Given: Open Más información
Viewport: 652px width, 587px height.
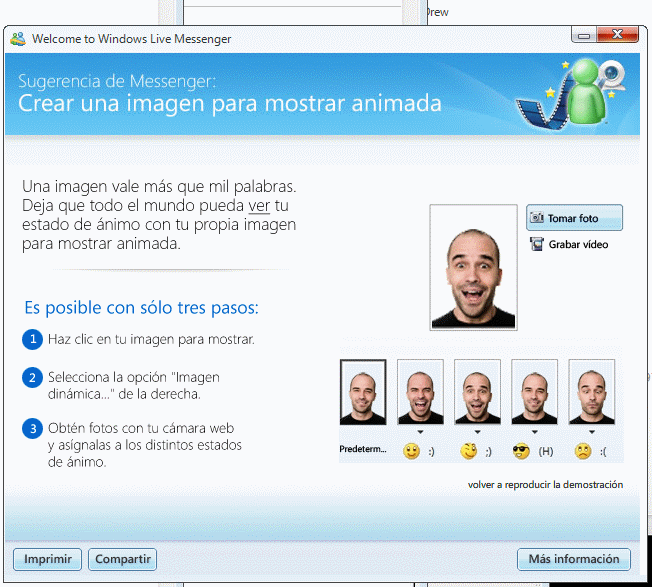Looking at the screenshot, I should (574, 559).
